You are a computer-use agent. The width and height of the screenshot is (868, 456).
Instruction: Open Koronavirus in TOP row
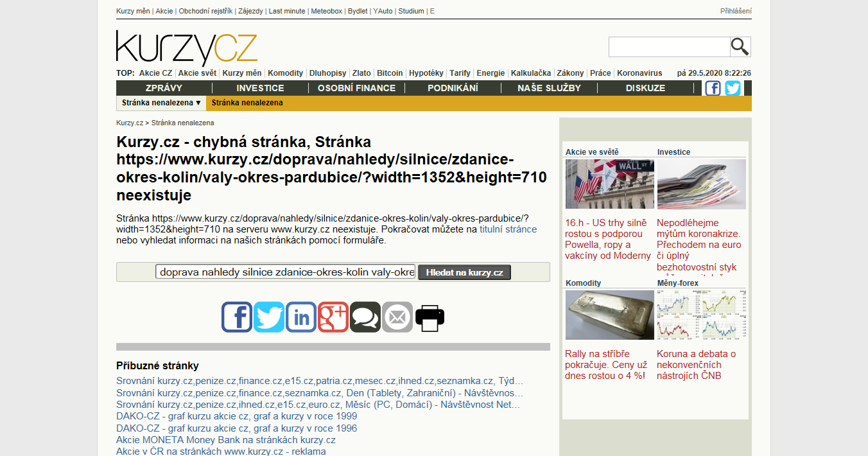pyautogui.click(x=639, y=73)
